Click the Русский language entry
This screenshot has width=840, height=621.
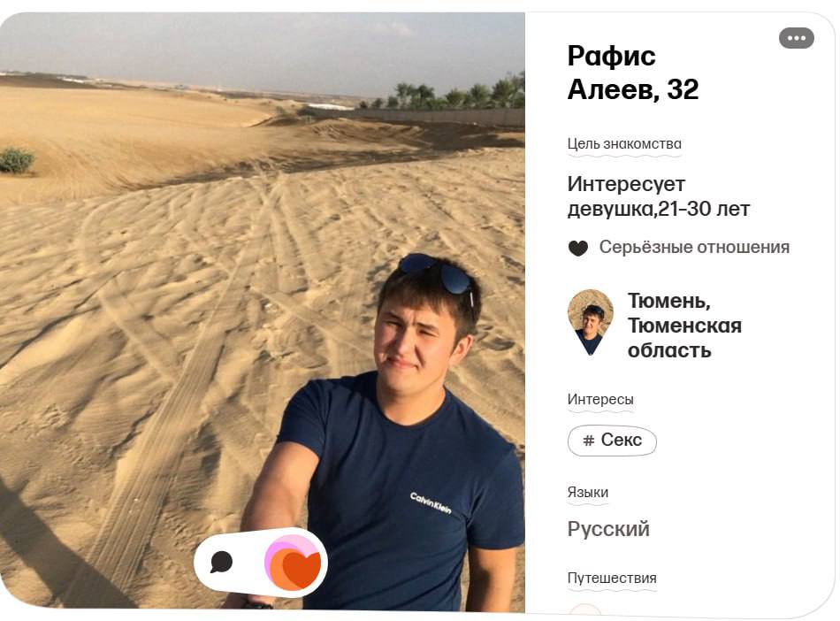(608, 529)
